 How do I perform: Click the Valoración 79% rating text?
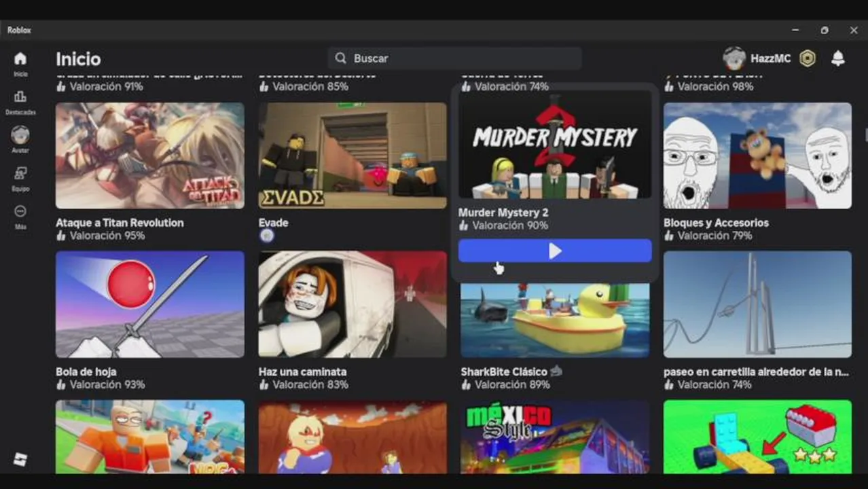[715, 236]
